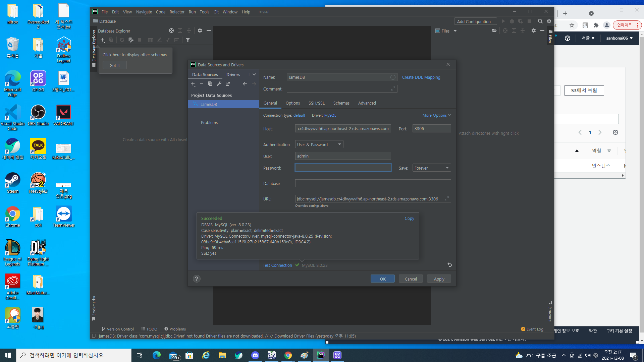
Task: Switch to the Schemas tab
Action: pyautogui.click(x=341, y=103)
